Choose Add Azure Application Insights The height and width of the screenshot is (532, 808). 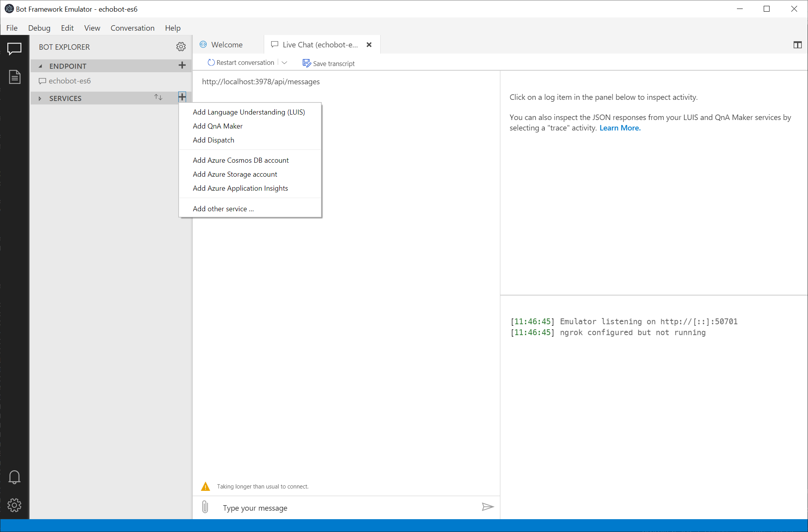pyautogui.click(x=250, y=188)
